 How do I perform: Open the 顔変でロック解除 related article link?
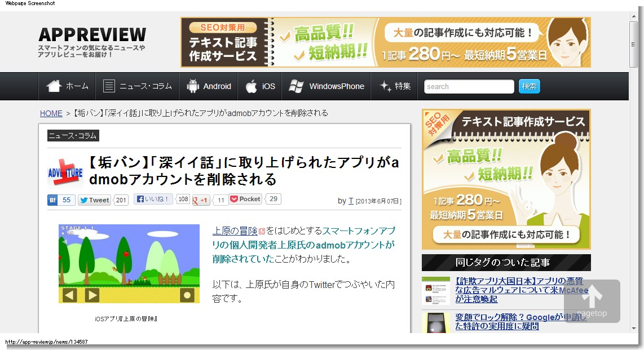[521, 322]
